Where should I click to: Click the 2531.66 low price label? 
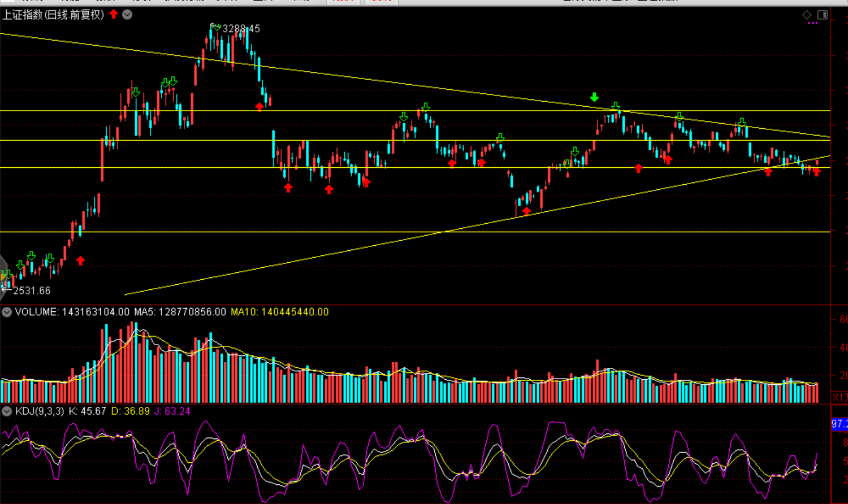point(32,290)
